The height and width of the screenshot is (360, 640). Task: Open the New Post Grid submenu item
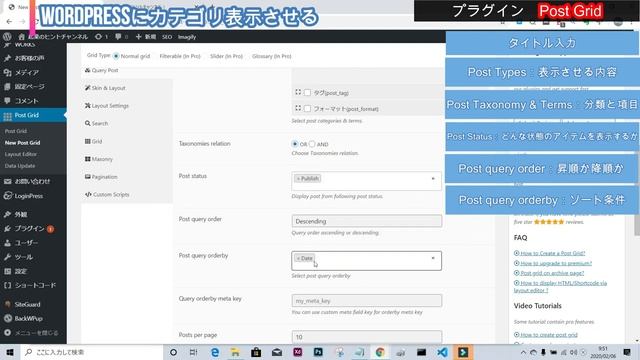(x=22, y=143)
